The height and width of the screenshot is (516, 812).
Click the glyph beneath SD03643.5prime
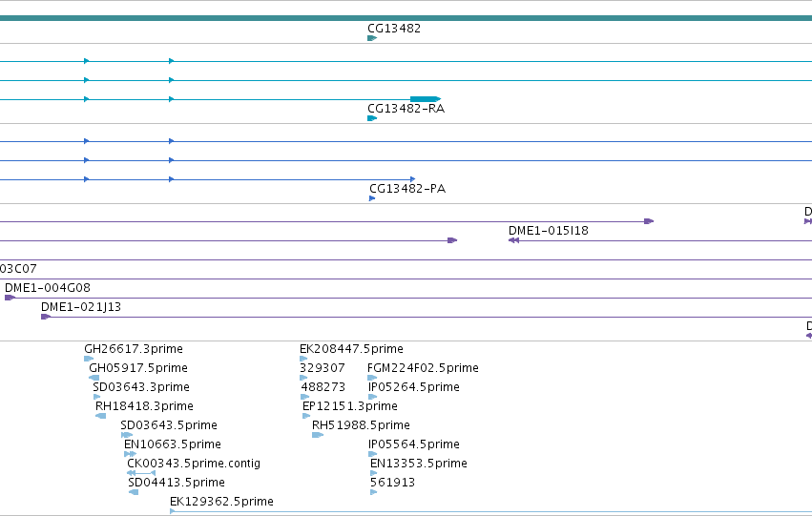(126, 435)
